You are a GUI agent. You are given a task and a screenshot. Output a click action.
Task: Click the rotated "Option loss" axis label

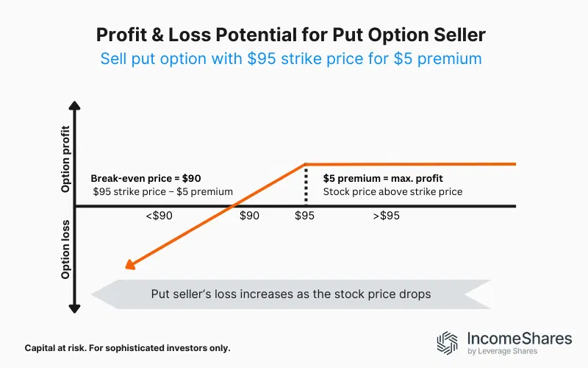[66, 249]
